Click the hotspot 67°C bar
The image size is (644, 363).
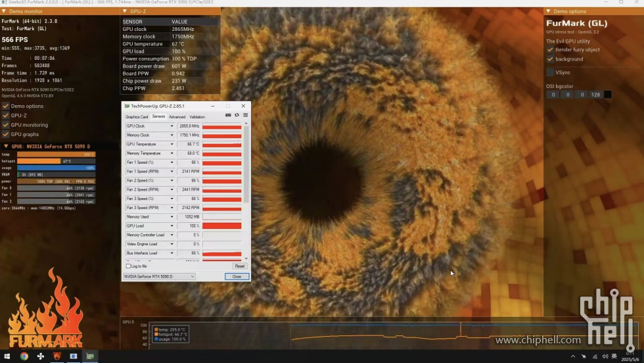point(57,161)
